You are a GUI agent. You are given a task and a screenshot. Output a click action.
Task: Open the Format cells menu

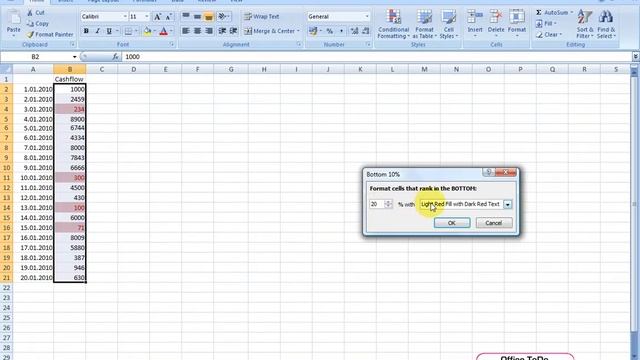point(517,24)
